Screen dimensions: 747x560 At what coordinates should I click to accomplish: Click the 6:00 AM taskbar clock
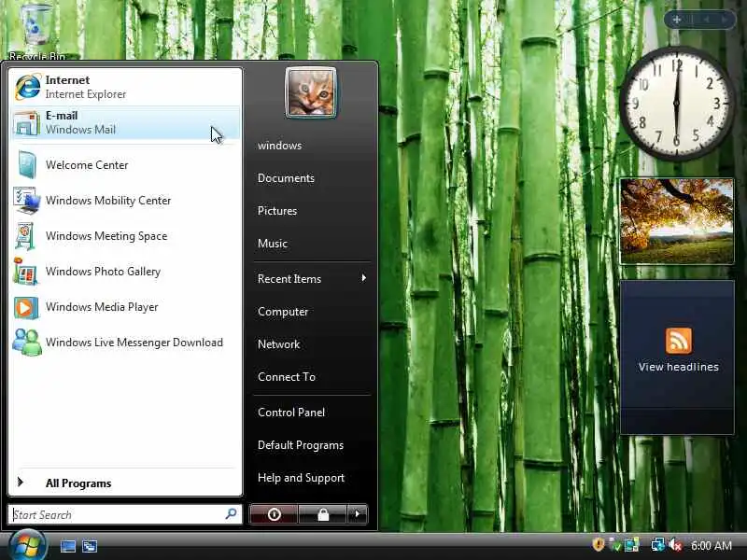click(x=712, y=545)
